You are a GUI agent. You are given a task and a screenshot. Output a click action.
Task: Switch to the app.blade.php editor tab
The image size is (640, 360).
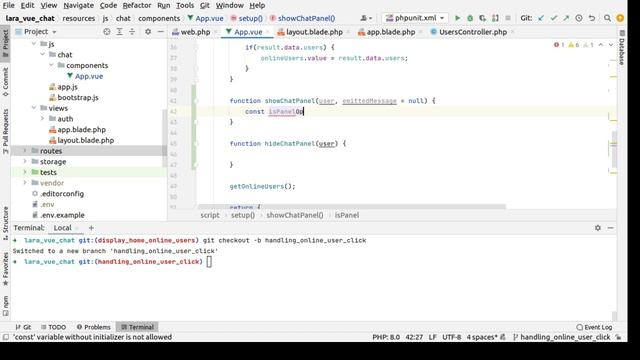point(391,32)
